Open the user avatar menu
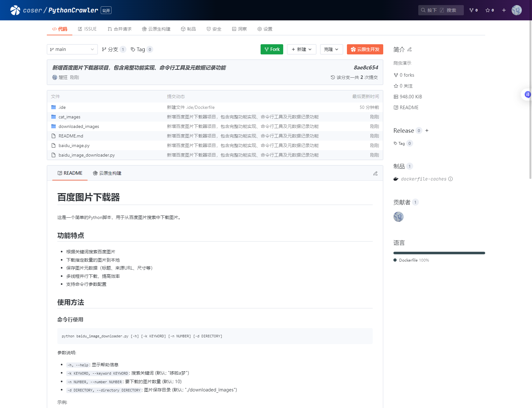Screen dimensions: 532x408 pos(517,10)
